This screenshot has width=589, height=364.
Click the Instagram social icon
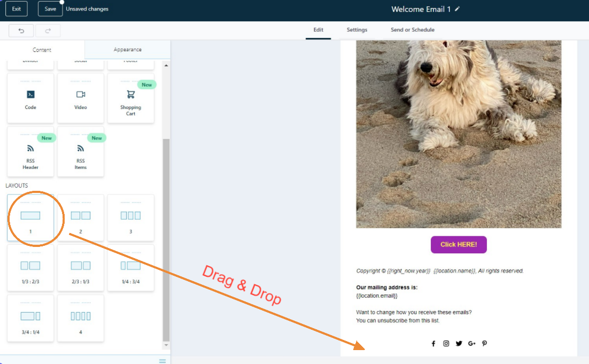coord(446,343)
